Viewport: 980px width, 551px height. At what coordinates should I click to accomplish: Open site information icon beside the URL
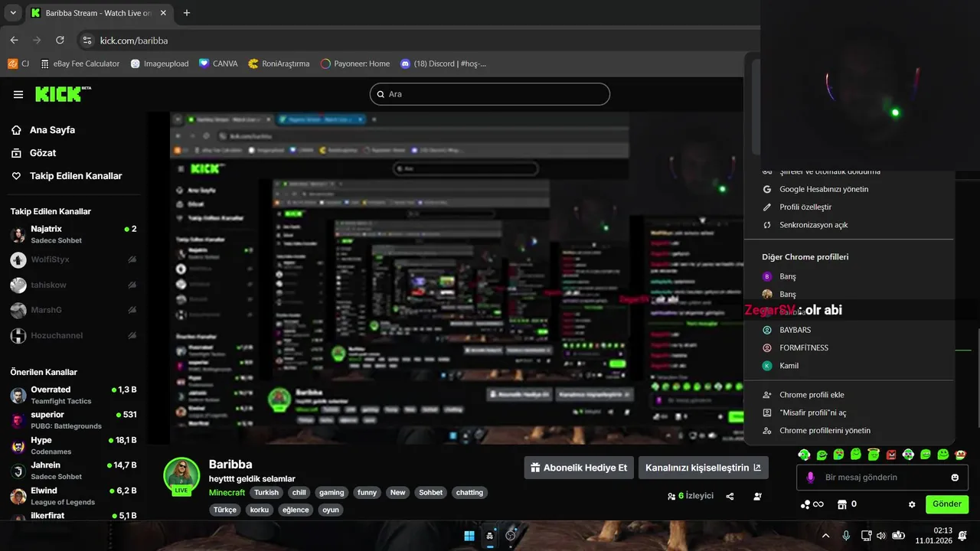coord(87,40)
